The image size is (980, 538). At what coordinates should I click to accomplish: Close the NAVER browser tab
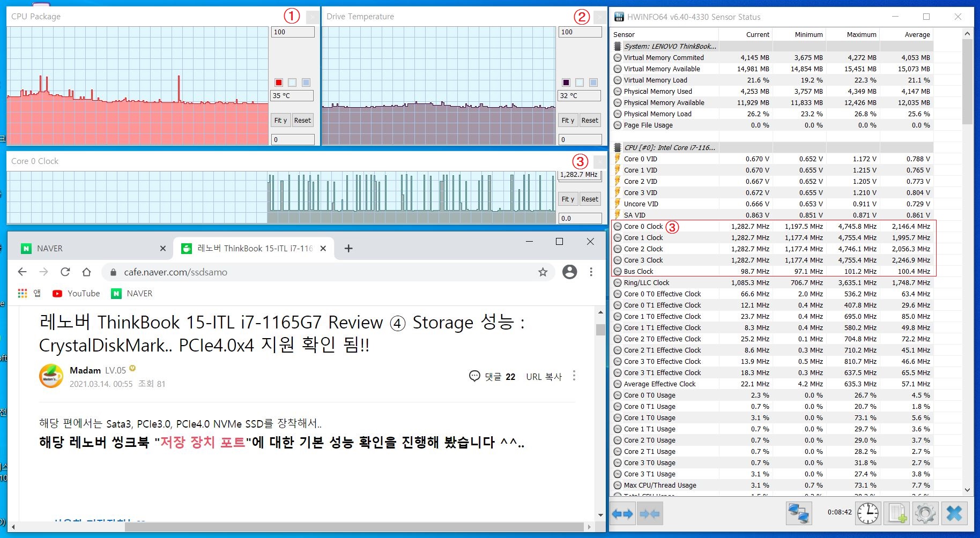[163, 248]
